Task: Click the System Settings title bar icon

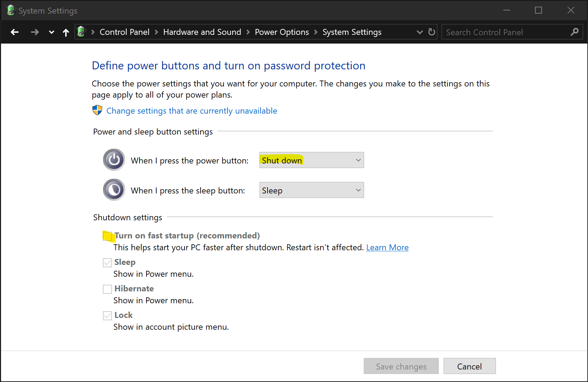Action: click(x=11, y=10)
